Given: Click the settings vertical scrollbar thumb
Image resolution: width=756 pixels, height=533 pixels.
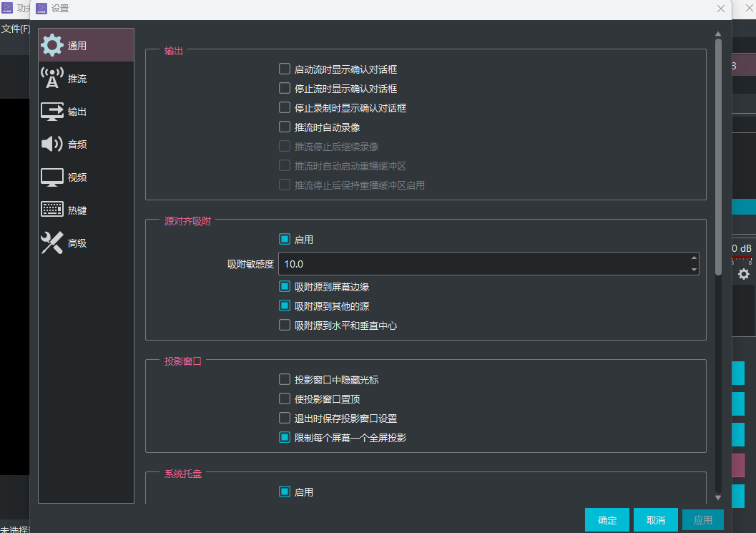Looking at the screenshot, I should click(x=718, y=157).
